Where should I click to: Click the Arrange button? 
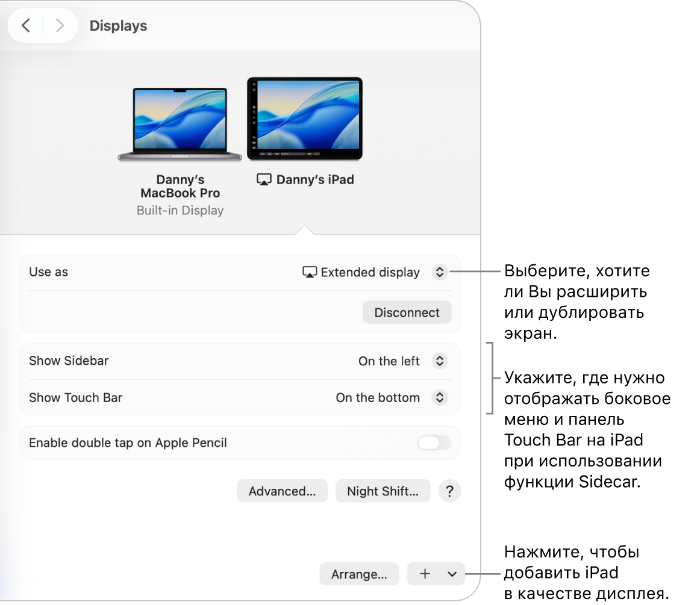pos(359,574)
